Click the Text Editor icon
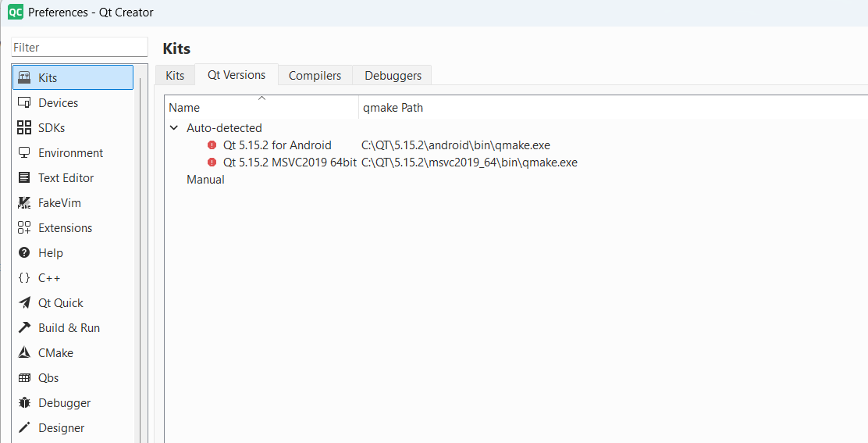This screenshot has width=868, height=443. tap(24, 178)
